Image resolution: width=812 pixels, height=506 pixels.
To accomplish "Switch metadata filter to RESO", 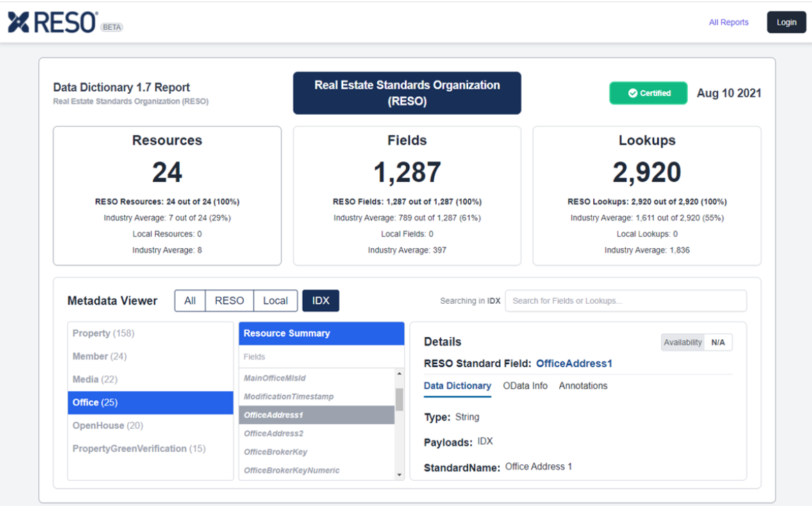I will pyautogui.click(x=229, y=301).
